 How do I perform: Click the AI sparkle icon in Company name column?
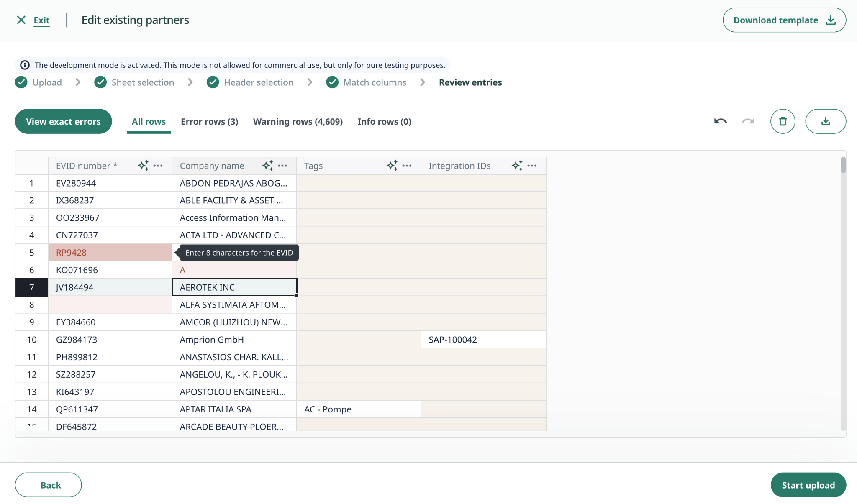pos(268,166)
